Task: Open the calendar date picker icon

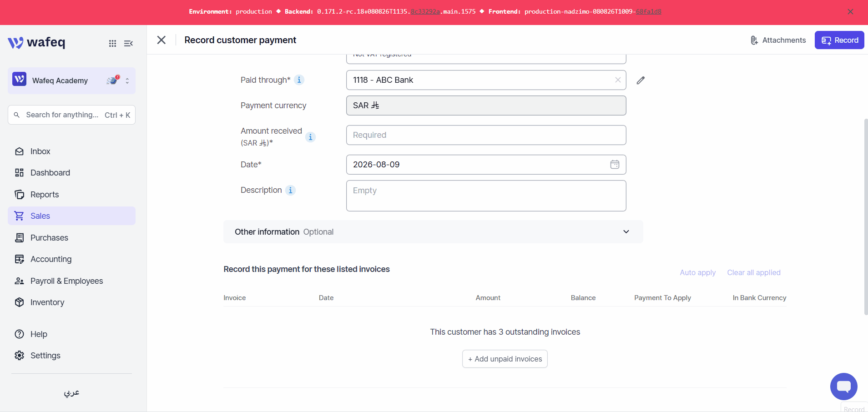Action: coord(615,165)
